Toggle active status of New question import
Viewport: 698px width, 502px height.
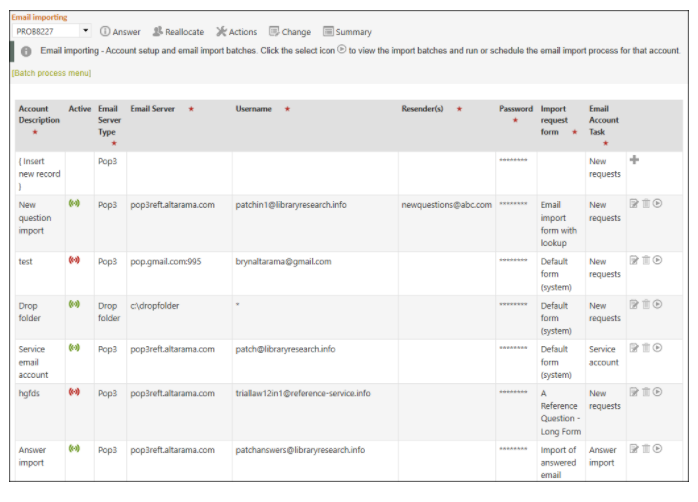point(74,203)
